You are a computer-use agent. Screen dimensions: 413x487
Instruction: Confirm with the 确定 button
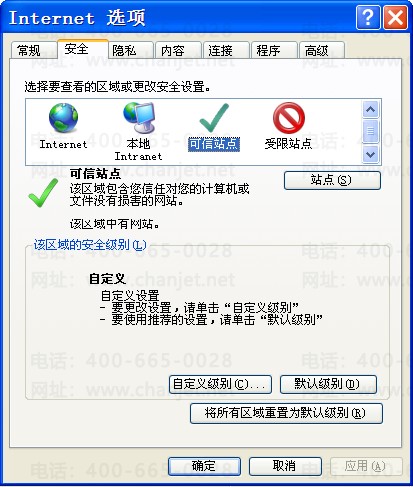click(x=204, y=466)
